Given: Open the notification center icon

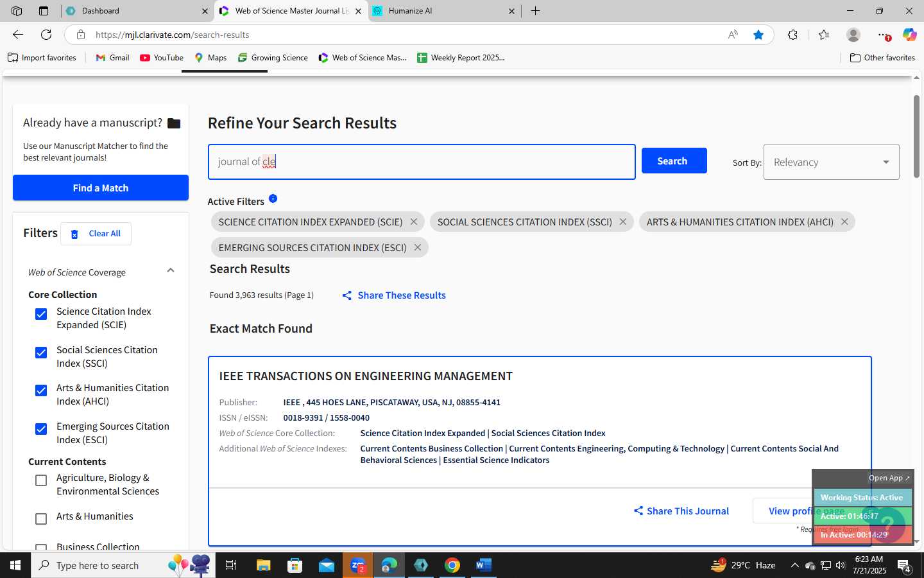Looking at the screenshot, I should (x=904, y=566).
